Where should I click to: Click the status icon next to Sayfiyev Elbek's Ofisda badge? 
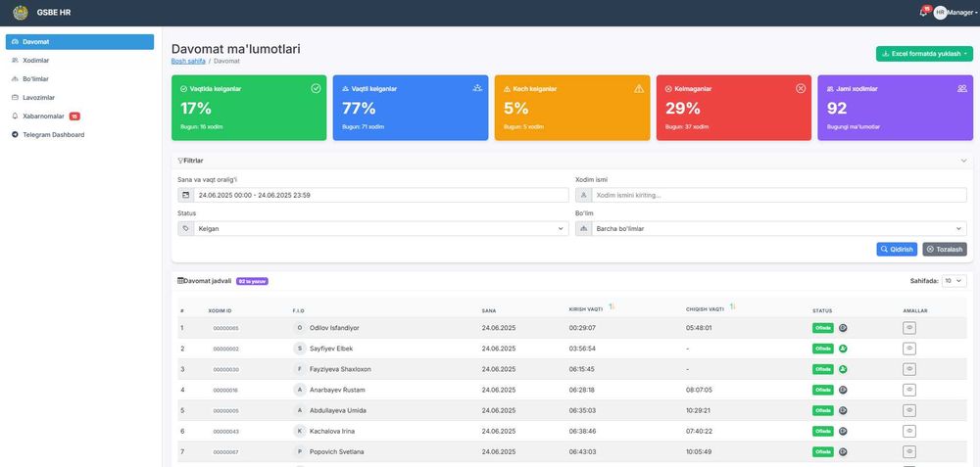(x=843, y=349)
